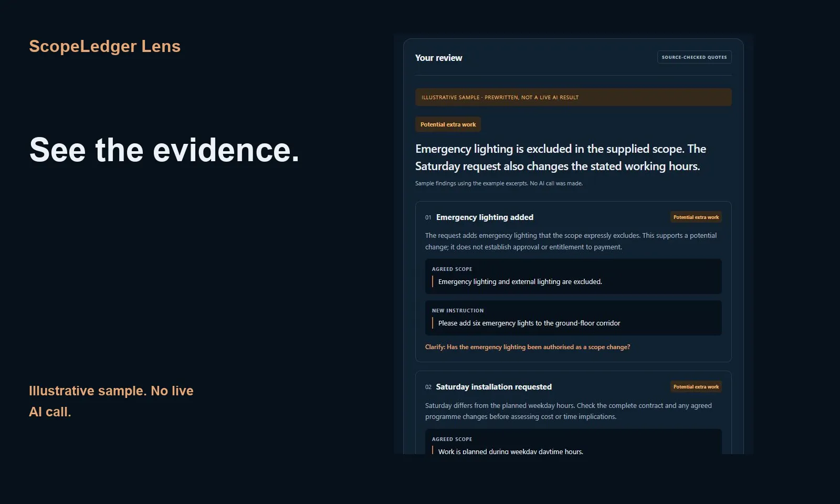Click the Illustrative sample No live AI call caption
The height and width of the screenshot is (504, 840).
(111, 401)
